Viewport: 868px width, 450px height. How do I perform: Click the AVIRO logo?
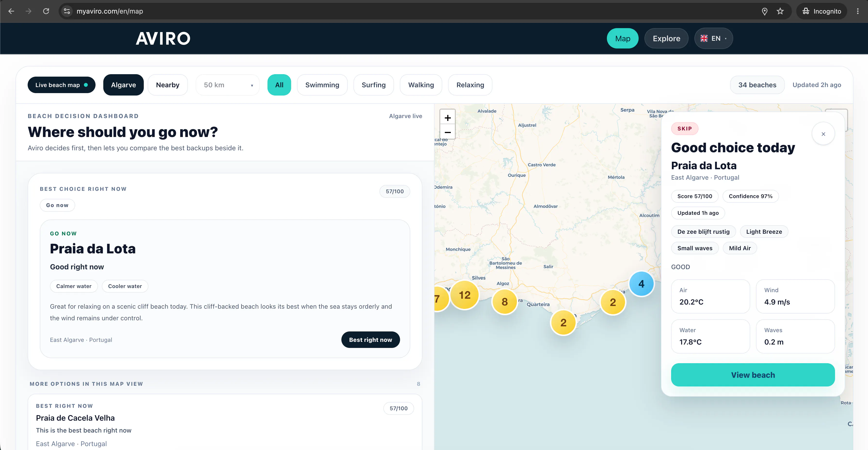point(163,38)
